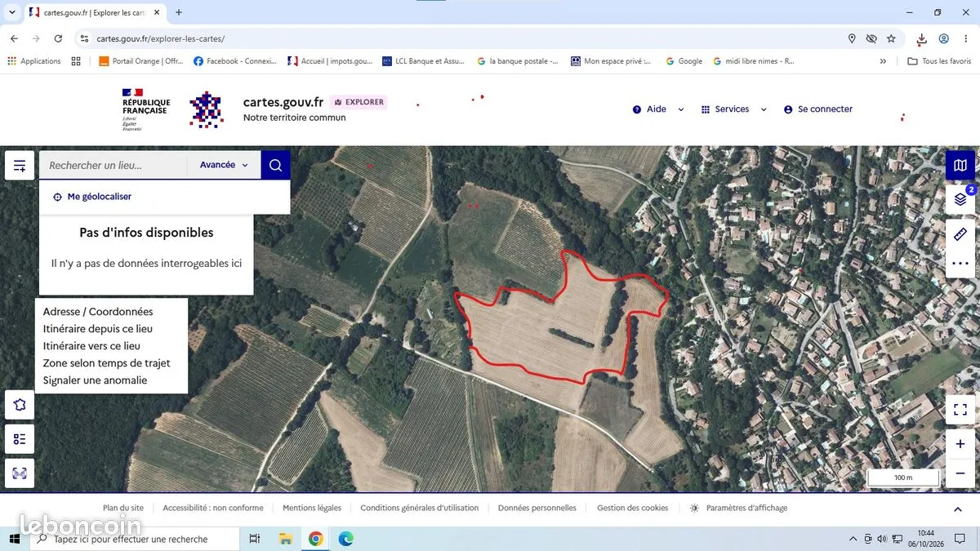Image resolution: width=980 pixels, height=551 pixels.
Task: Bookmark this page with the star icon
Action: (891, 38)
